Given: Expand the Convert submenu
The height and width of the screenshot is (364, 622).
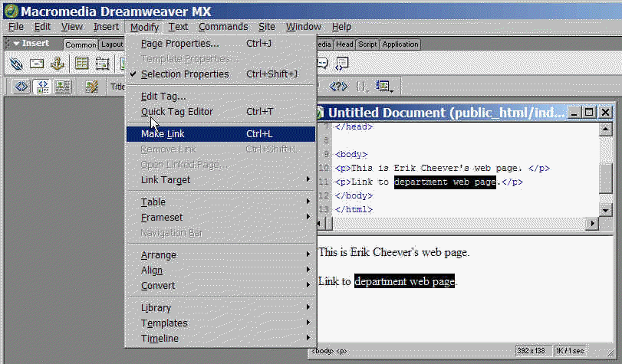Looking at the screenshot, I should (x=220, y=286).
